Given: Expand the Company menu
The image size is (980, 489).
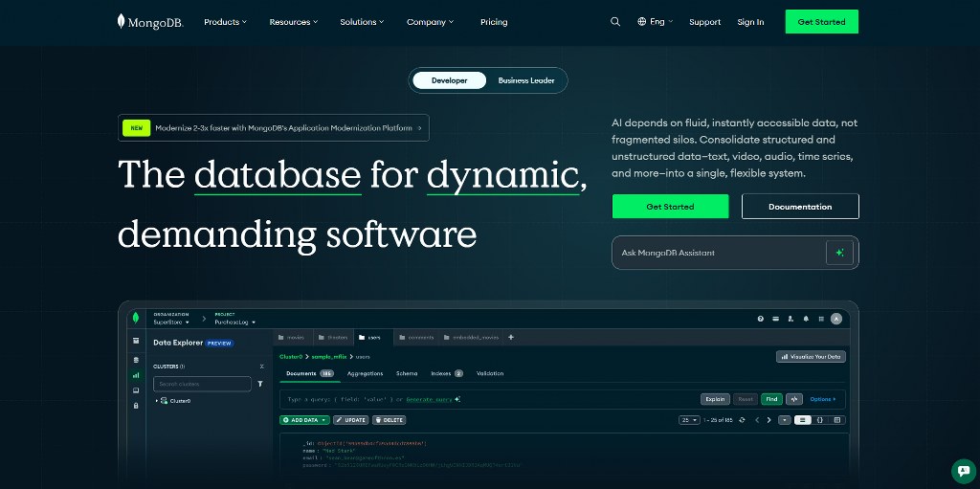Looking at the screenshot, I should (430, 22).
